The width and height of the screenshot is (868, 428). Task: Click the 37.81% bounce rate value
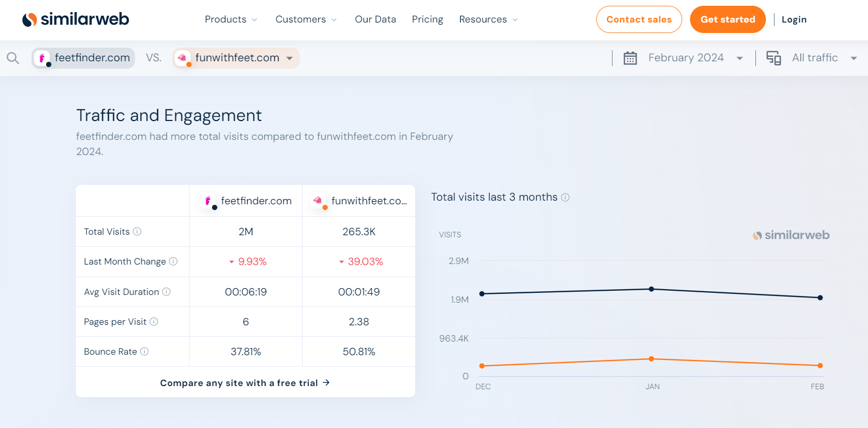click(x=246, y=352)
